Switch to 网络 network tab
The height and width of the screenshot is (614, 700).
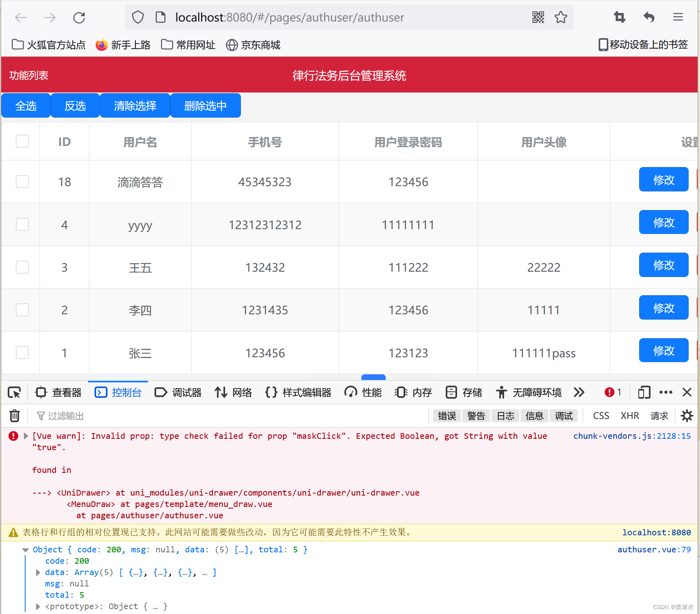[233, 392]
